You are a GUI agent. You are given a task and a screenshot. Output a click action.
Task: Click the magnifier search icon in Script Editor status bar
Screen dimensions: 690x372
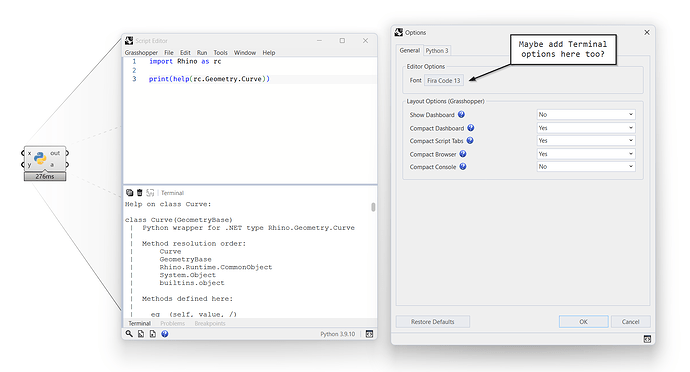129,334
